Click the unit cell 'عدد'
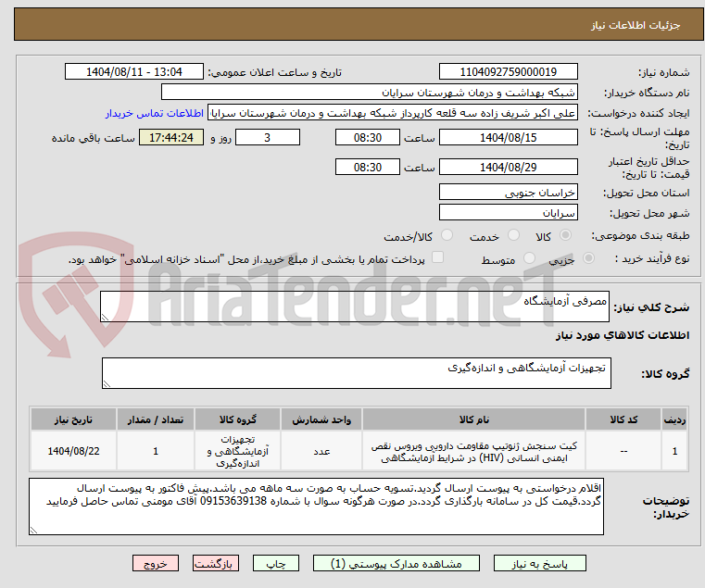705x588 pixels. tap(321, 451)
